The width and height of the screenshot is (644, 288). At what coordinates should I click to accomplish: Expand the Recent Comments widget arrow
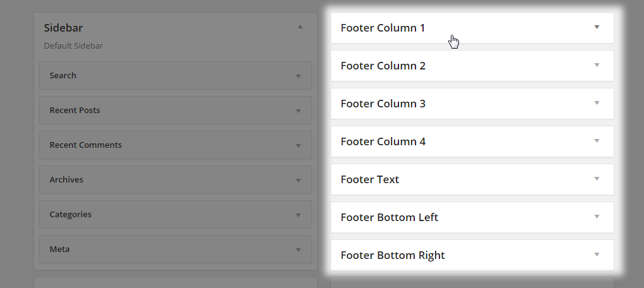pyautogui.click(x=298, y=145)
